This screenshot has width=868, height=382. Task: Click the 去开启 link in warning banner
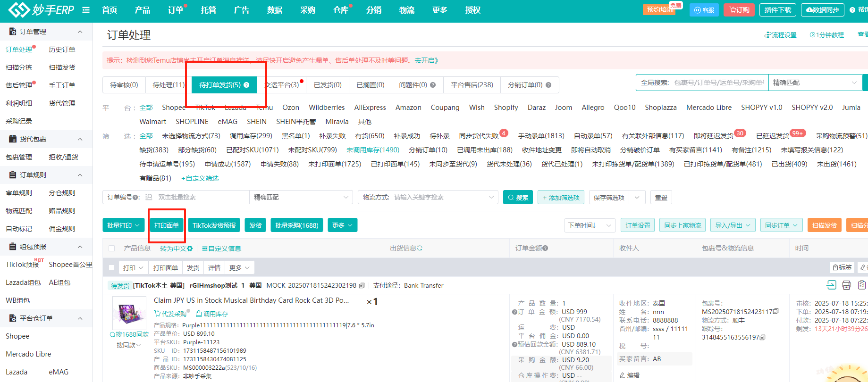click(426, 60)
